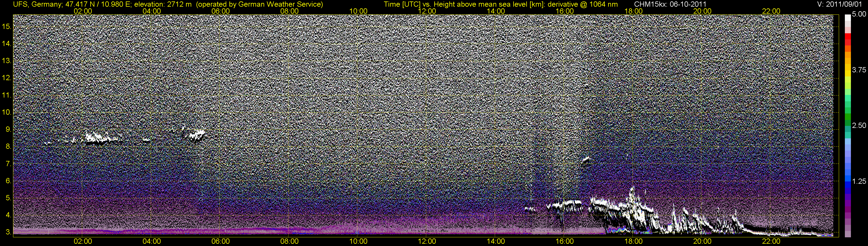
Task: Click the 08:00 label on the top time axis
Action: coord(289,11)
